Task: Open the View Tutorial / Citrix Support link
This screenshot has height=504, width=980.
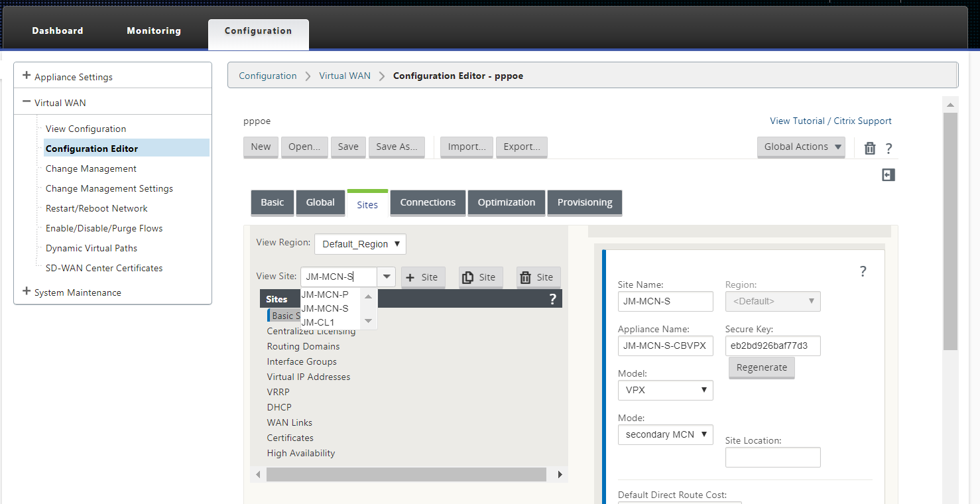Action: pyautogui.click(x=830, y=121)
